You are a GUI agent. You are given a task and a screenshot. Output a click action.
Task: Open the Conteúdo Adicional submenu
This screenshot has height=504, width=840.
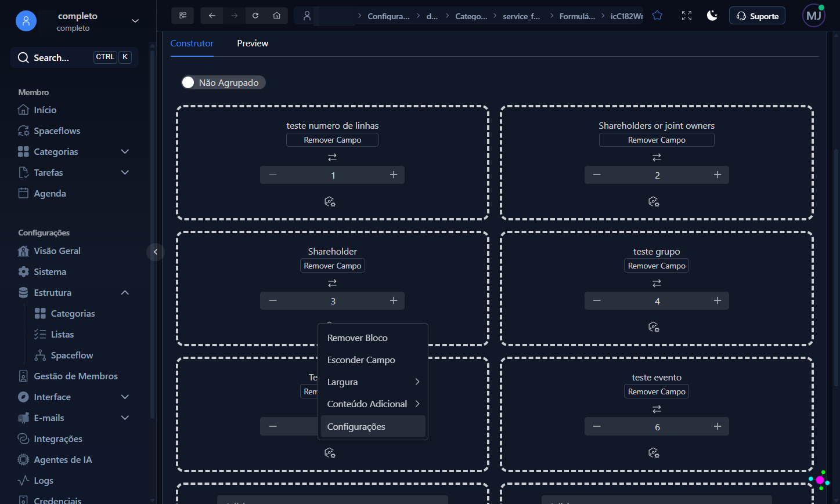coord(373,404)
